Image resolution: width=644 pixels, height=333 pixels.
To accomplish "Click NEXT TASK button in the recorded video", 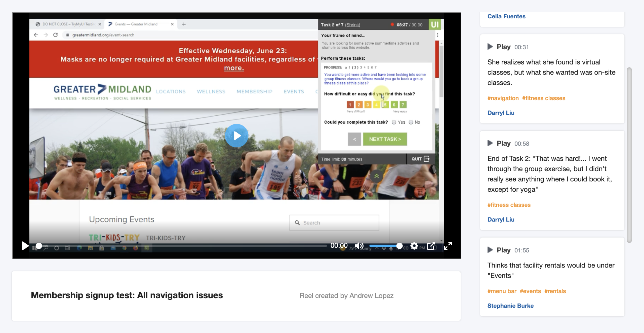I will tap(385, 139).
